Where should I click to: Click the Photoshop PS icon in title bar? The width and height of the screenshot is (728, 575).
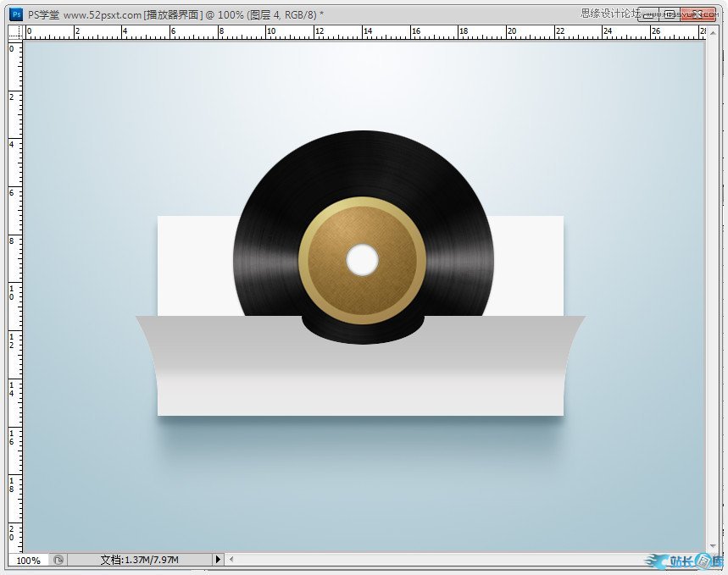pos(15,14)
